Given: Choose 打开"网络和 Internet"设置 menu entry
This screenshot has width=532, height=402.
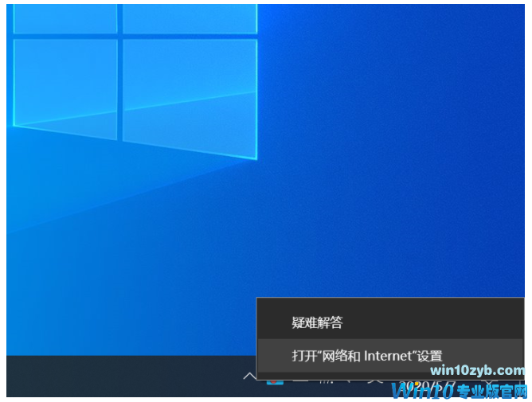Looking at the screenshot, I should [366, 356].
